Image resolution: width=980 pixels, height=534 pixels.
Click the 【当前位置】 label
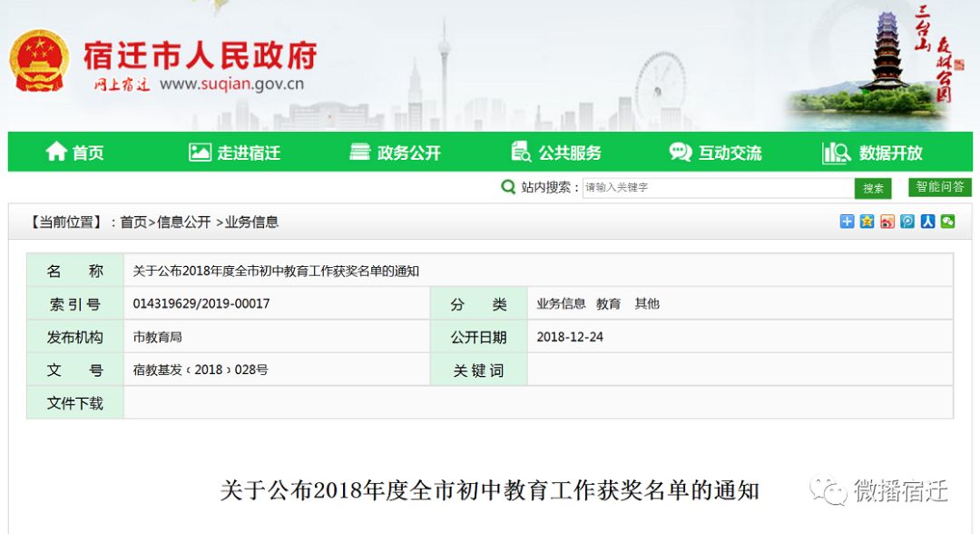(67, 222)
